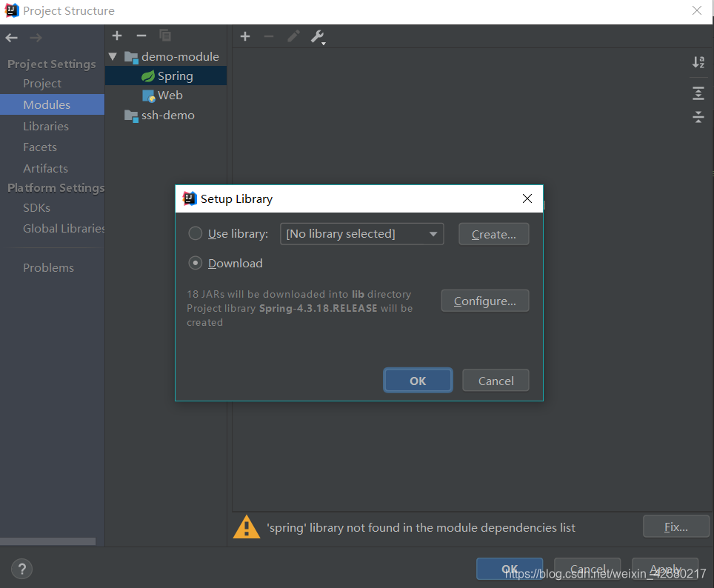The width and height of the screenshot is (714, 588).
Task: Close the Project Structure window
Action: [x=697, y=10]
